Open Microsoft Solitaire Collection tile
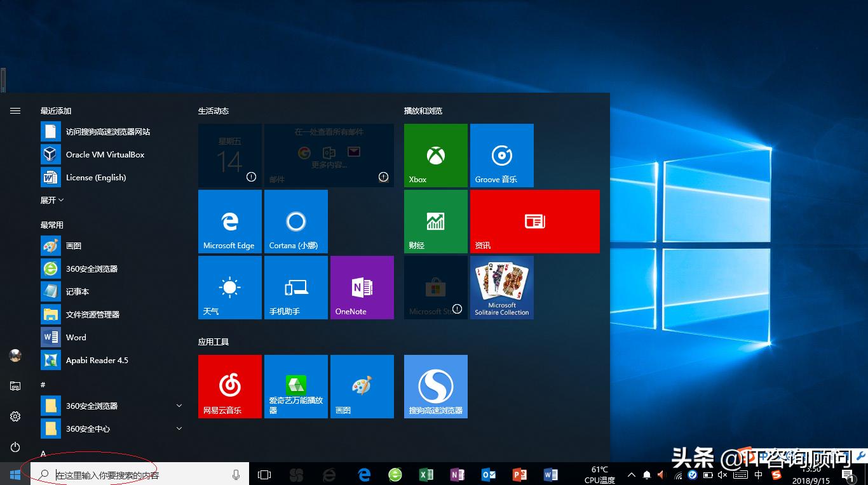The image size is (868, 485). click(501, 288)
